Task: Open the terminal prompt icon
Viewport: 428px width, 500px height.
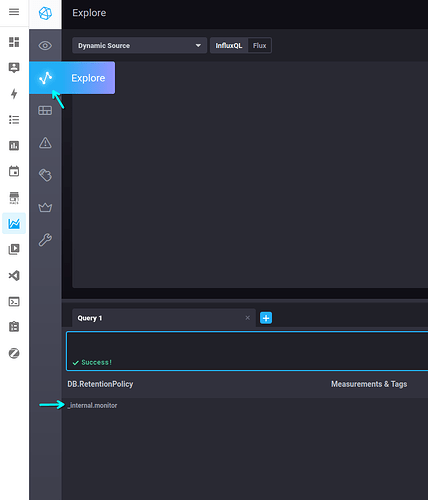Action: tap(14, 302)
